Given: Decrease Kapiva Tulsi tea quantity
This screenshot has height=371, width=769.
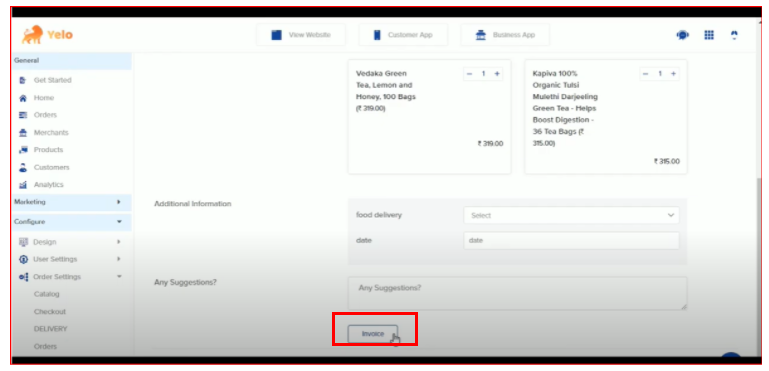Looking at the screenshot, I should pos(645,74).
